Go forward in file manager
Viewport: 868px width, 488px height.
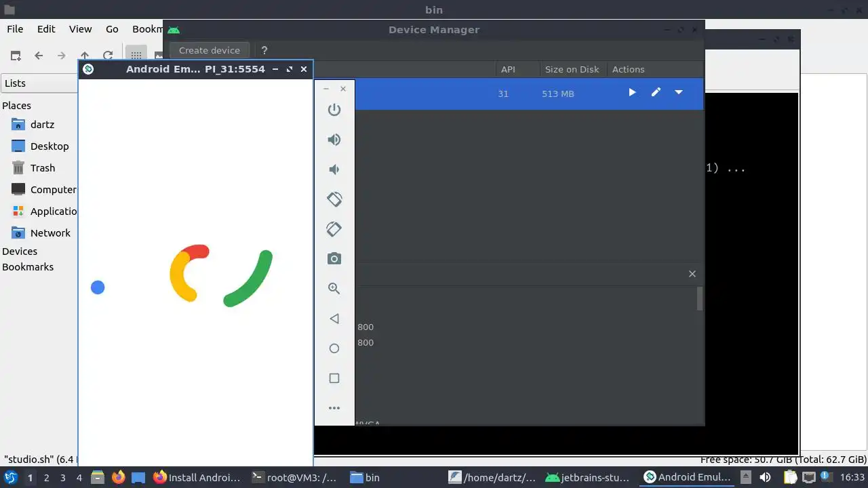[62, 56]
